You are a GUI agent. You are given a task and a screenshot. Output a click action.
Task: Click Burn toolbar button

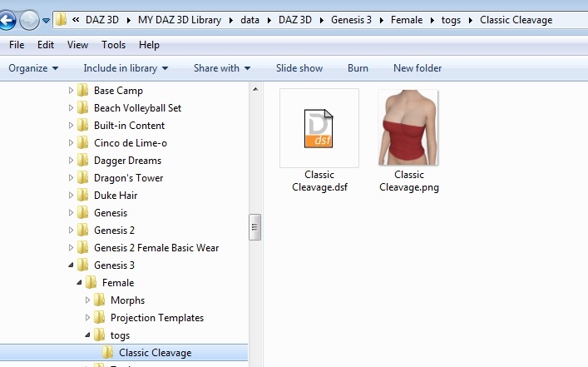tap(358, 68)
